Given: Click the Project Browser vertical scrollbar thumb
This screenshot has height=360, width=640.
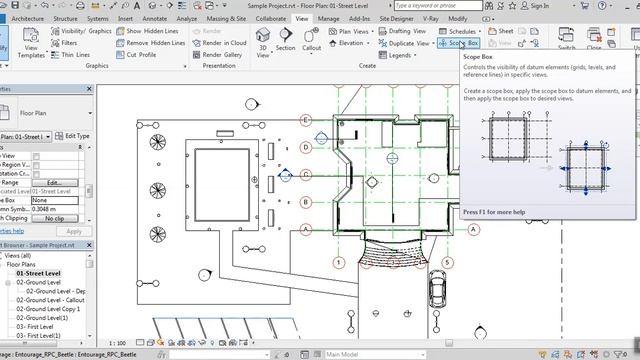Looking at the screenshot, I should tap(90, 264).
